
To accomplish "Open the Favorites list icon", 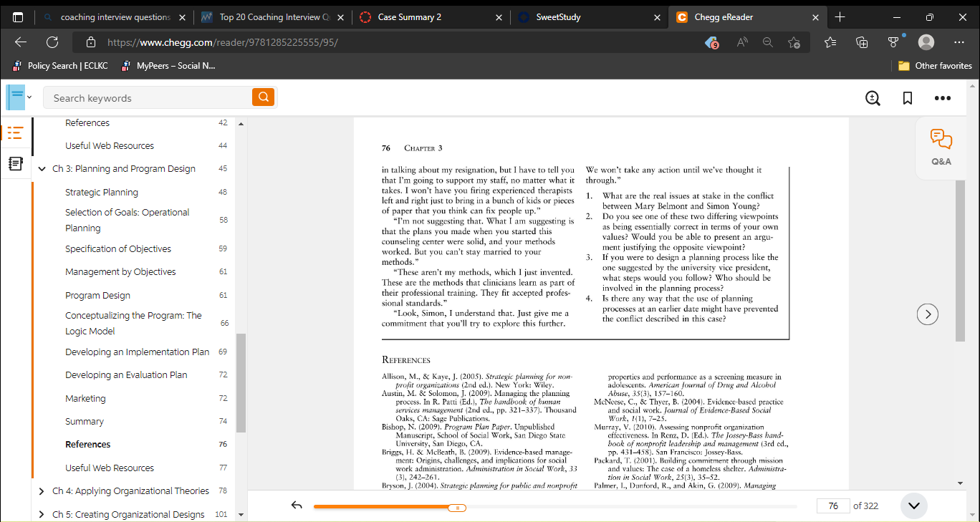I will pos(830,42).
